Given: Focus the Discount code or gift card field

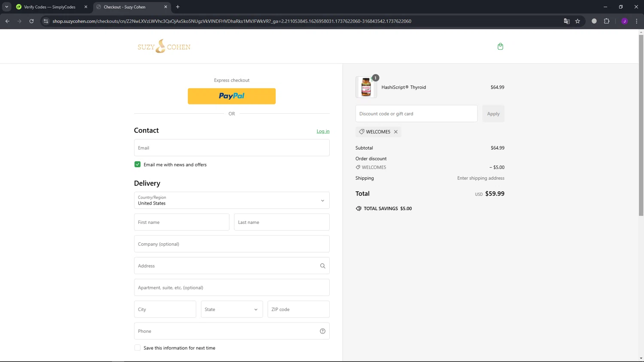Looking at the screenshot, I should 416,114.
